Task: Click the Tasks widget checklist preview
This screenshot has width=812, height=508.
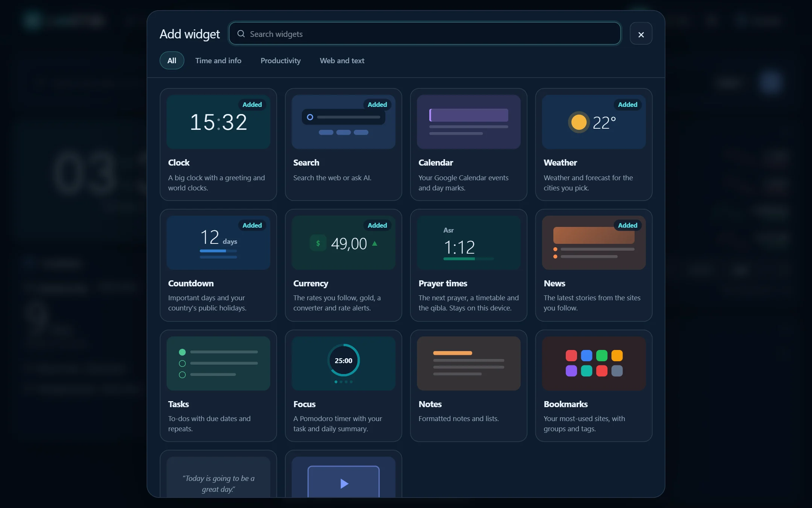Action: pyautogui.click(x=218, y=364)
